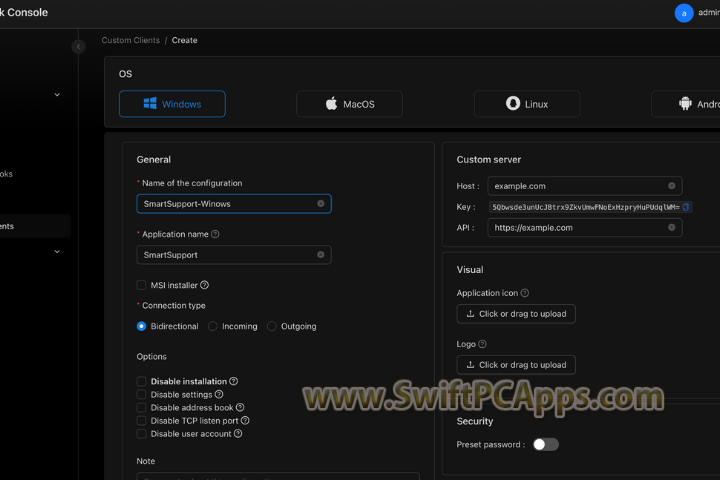Check Disable TCP listen port option
Screen dimensions: 720x480
coord(141,421)
